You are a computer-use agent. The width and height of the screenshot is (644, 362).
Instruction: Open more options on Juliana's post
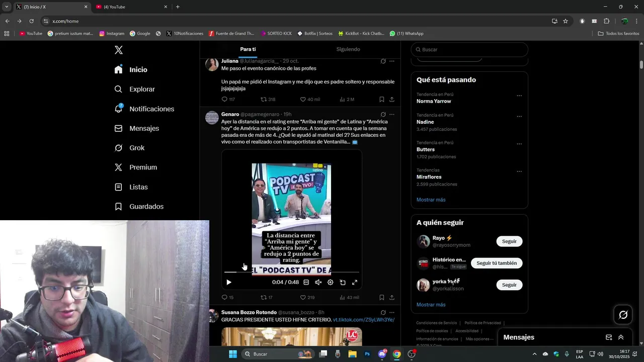pyautogui.click(x=392, y=61)
